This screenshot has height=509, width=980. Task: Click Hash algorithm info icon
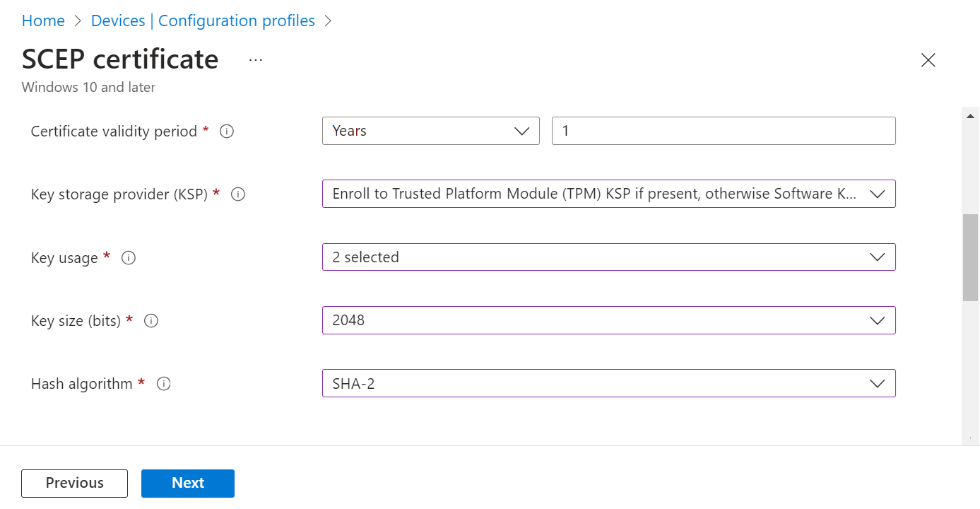click(x=164, y=384)
